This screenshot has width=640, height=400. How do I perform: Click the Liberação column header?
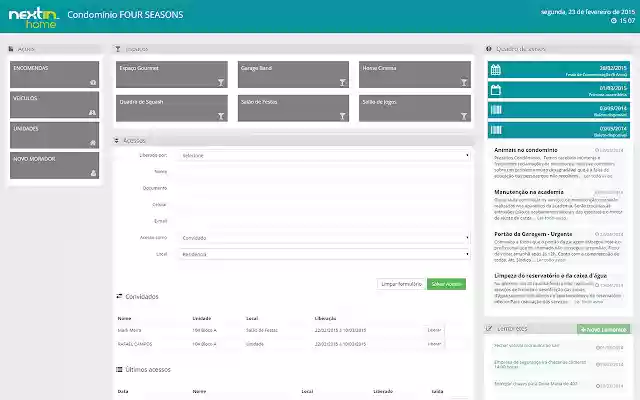point(325,318)
